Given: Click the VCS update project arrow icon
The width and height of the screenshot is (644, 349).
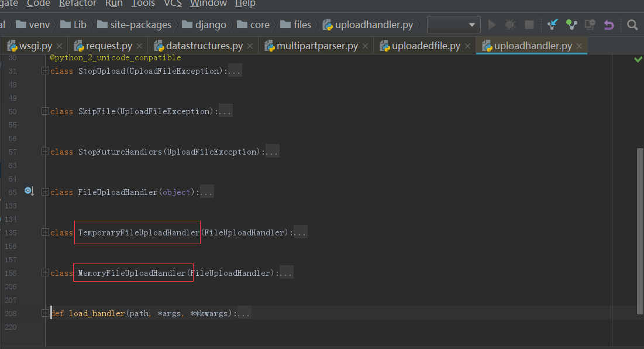Looking at the screenshot, I should coord(553,25).
